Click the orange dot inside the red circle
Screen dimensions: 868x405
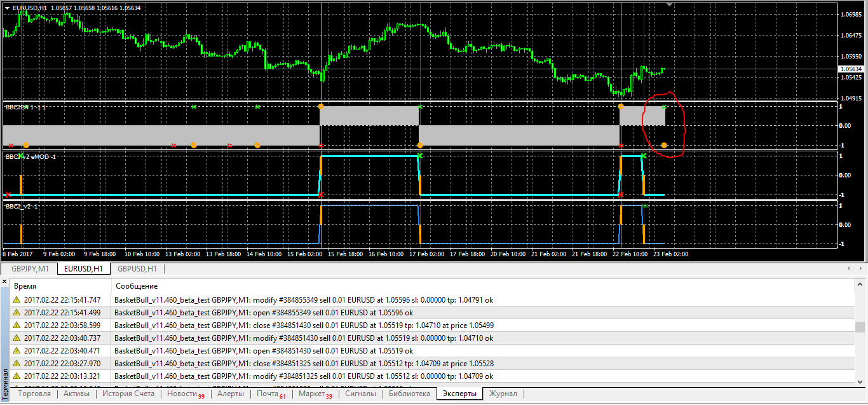tap(664, 146)
